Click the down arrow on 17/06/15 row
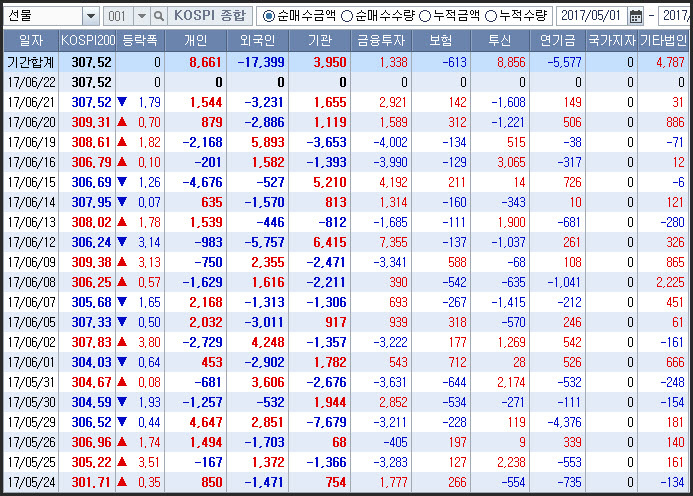Screen dimensions: 693x496 coord(122,182)
